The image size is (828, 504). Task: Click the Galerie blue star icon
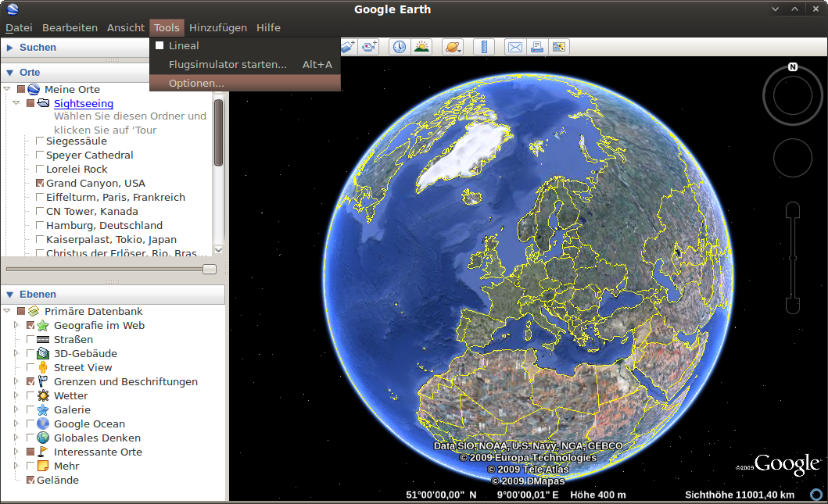tap(43, 410)
